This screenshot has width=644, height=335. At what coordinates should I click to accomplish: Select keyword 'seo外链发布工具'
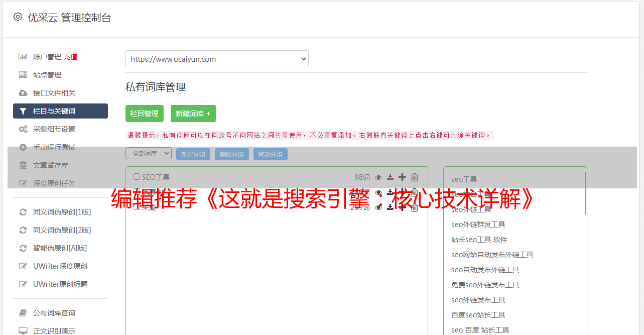click(x=478, y=300)
